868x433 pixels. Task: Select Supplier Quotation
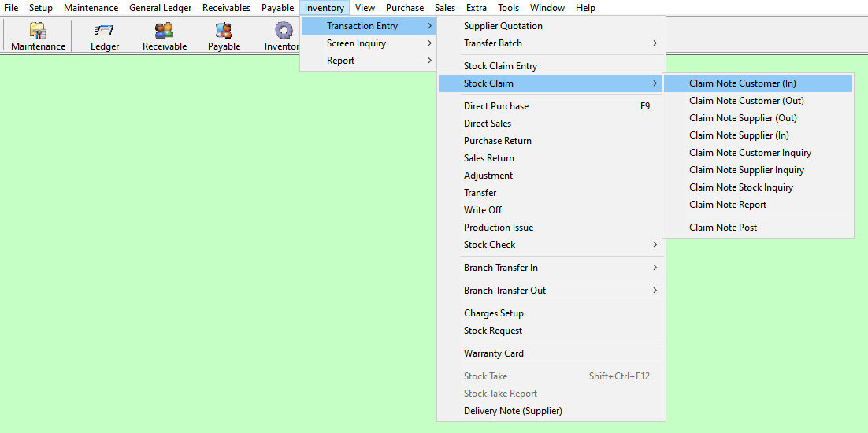[551, 26]
